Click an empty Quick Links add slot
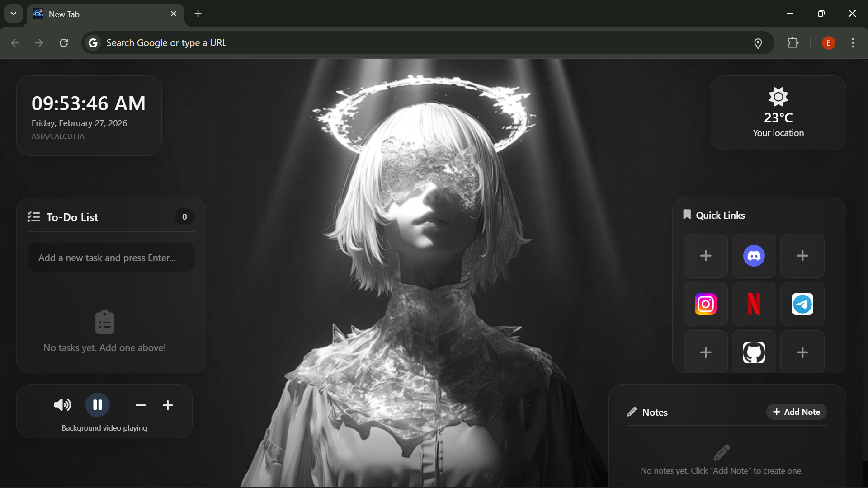 tap(705, 256)
